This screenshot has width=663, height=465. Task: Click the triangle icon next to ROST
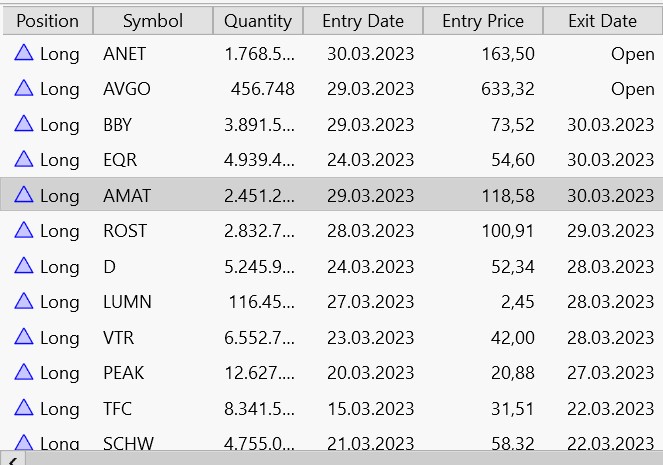[24, 230]
